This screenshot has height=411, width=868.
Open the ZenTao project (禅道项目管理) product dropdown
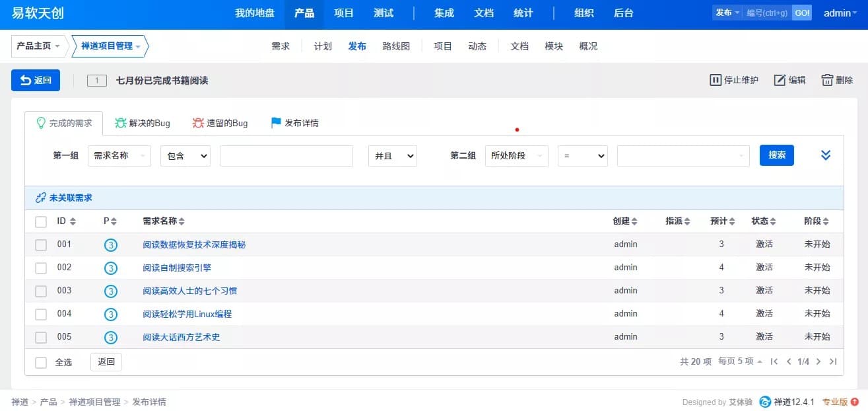click(x=110, y=46)
